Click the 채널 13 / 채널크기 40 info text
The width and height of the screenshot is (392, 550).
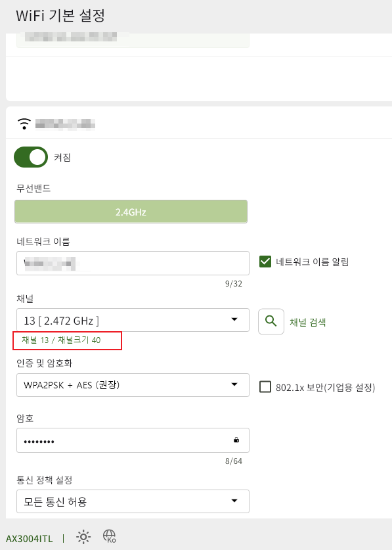(61, 340)
